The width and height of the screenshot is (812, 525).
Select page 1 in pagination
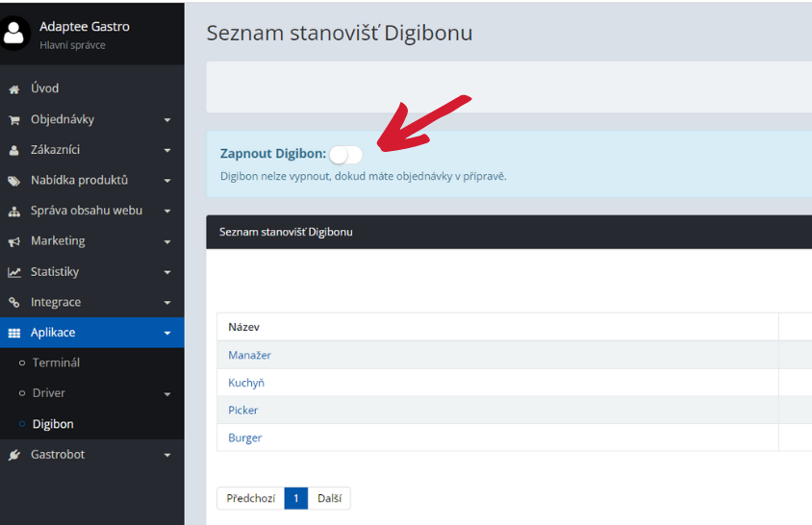[296, 498]
